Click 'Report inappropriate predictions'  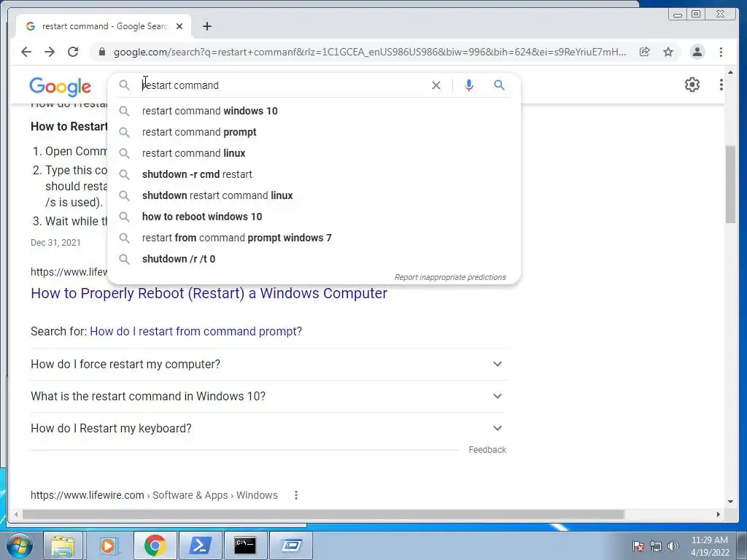(449, 277)
